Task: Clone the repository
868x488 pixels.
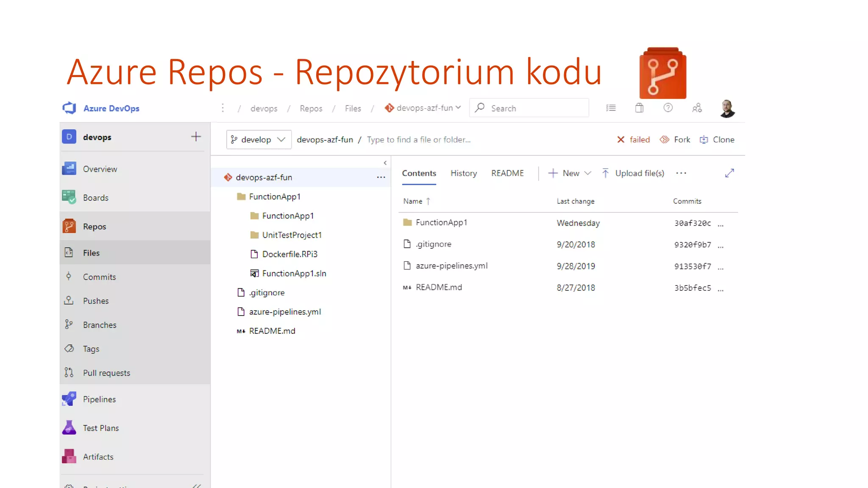Action: pos(717,140)
